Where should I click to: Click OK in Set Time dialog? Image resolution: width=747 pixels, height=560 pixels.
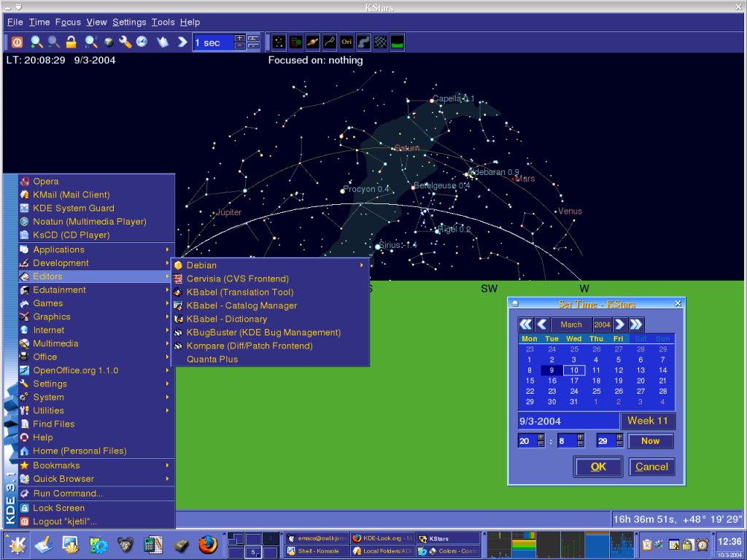[x=598, y=467]
